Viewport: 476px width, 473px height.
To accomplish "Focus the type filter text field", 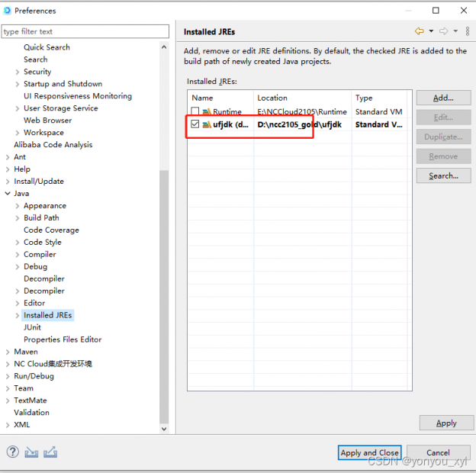I will pos(85,31).
